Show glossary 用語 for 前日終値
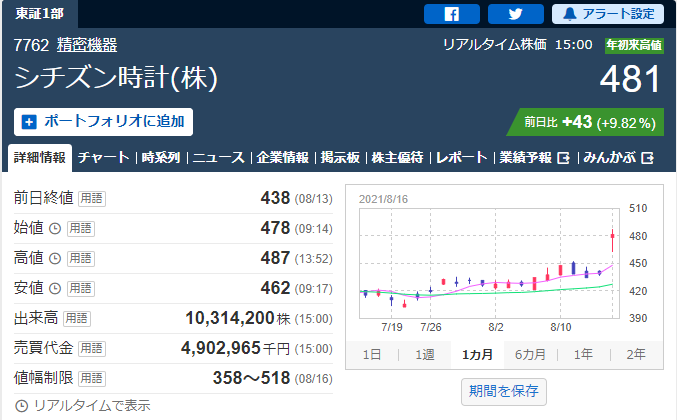The image size is (677, 420). pyautogui.click(x=91, y=198)
